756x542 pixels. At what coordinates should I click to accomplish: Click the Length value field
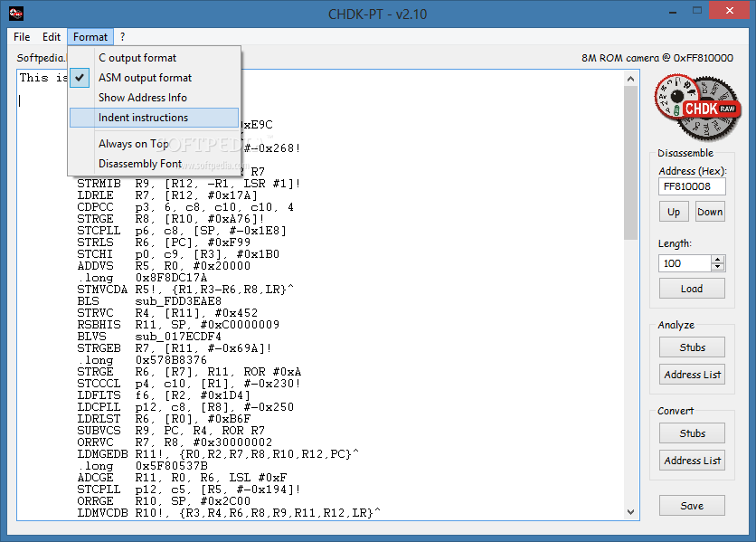[685, 263]
